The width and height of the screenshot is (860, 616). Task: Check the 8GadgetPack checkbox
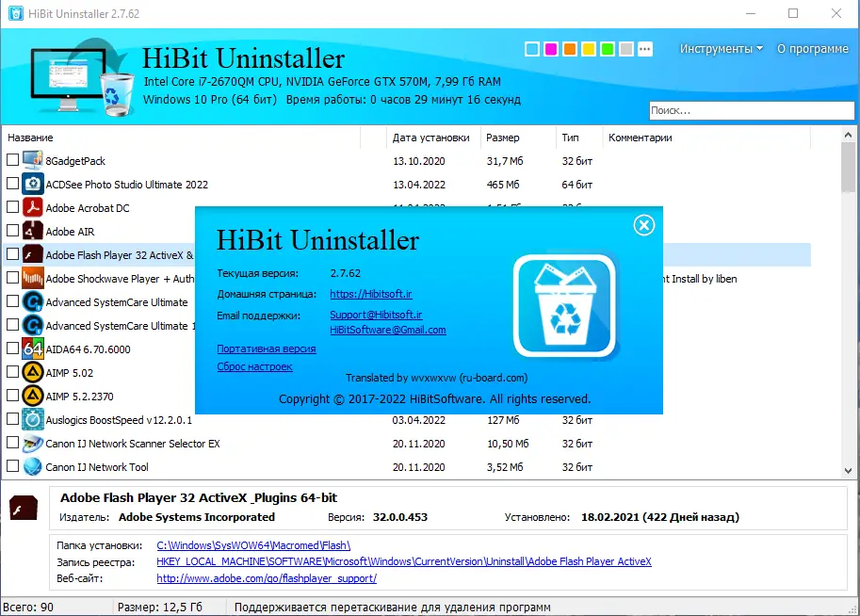point(12,159)
